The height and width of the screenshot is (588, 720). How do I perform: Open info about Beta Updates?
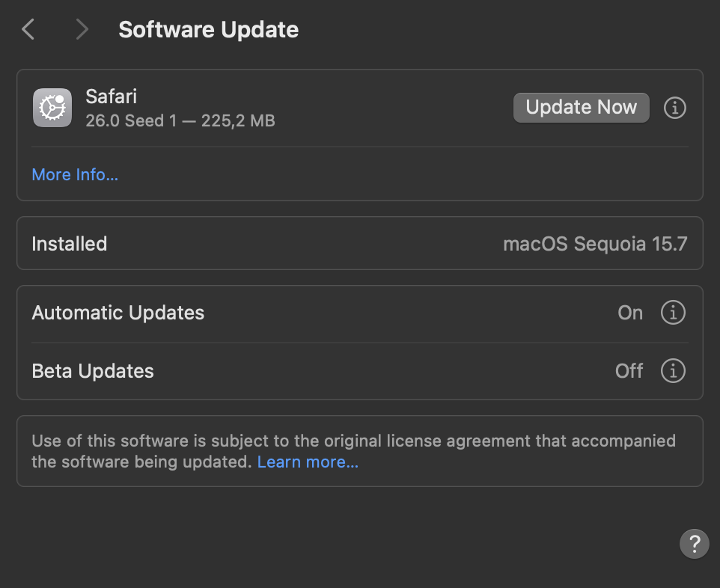[673, 371]
